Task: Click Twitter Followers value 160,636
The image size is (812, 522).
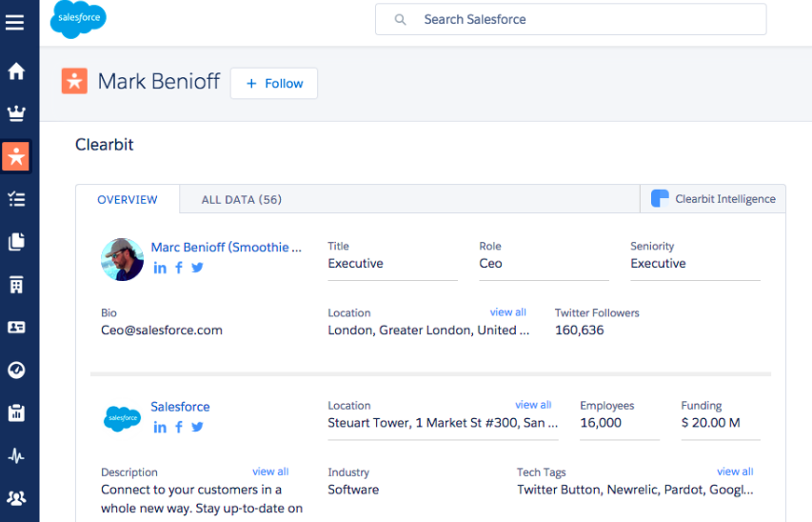Action: [x=579, y=331]
